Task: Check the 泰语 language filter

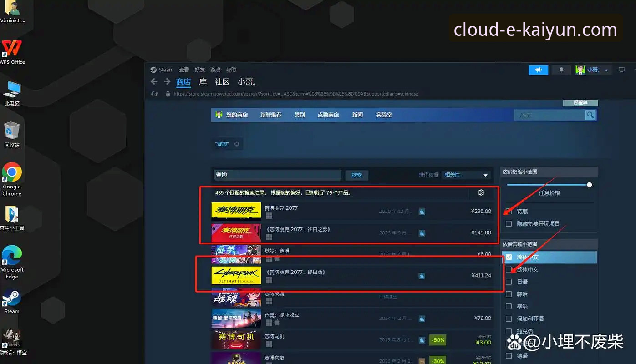Action: click(x=509, y=307)
